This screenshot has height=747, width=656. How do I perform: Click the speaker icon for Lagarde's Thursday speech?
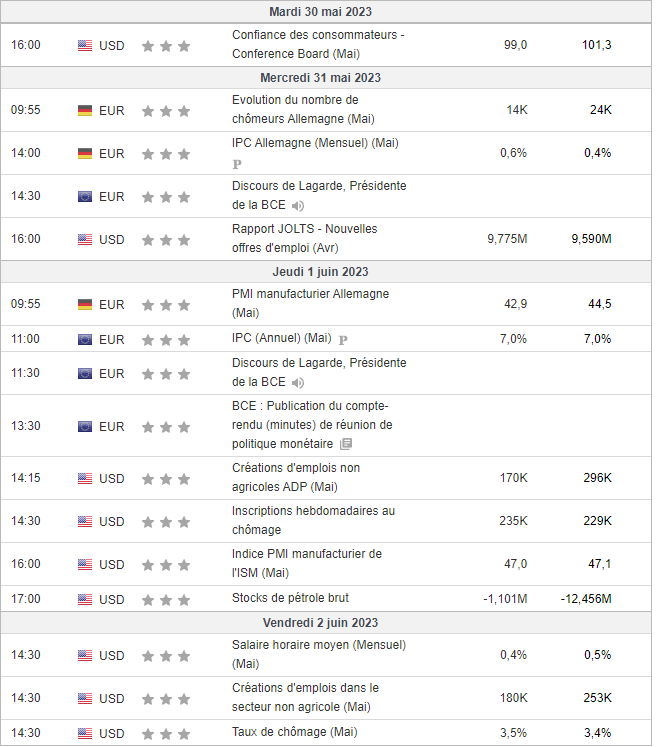click(298, 382)
